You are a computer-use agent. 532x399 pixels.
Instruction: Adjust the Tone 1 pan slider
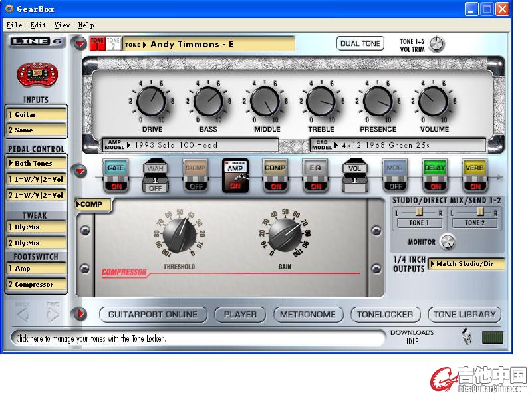[419, 211]
